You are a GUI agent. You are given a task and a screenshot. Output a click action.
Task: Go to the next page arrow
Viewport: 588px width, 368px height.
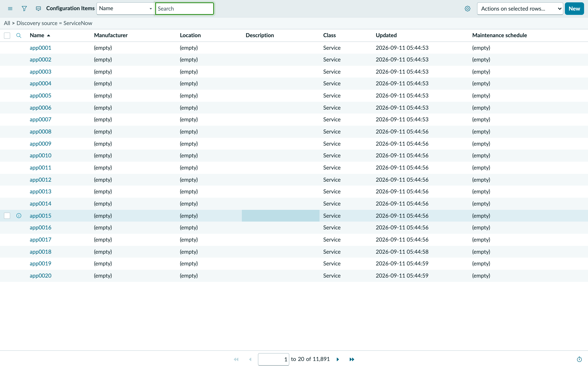pos(338,359)
